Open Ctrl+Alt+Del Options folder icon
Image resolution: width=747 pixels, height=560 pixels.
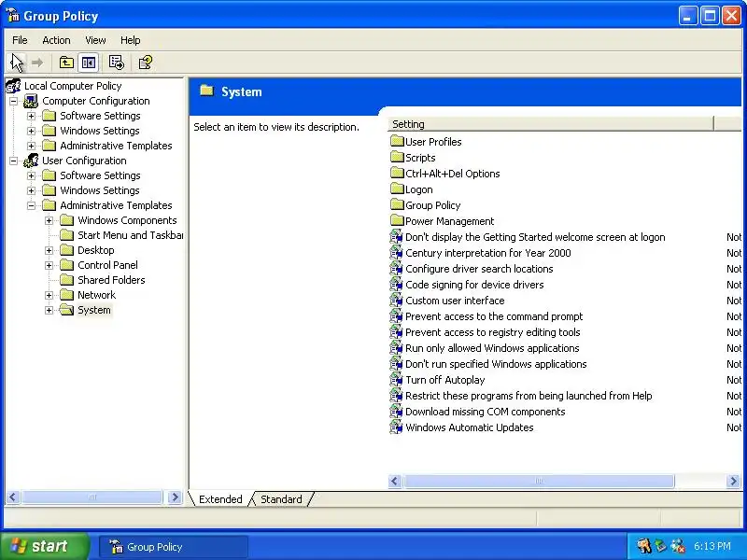(397, 174)
